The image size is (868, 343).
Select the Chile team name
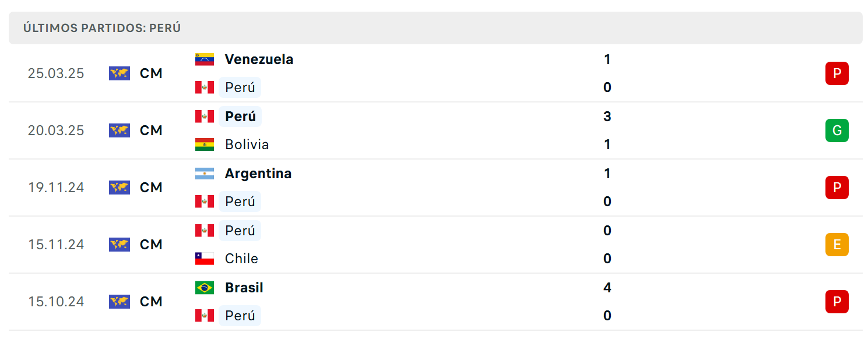click(x=241, y=259)
